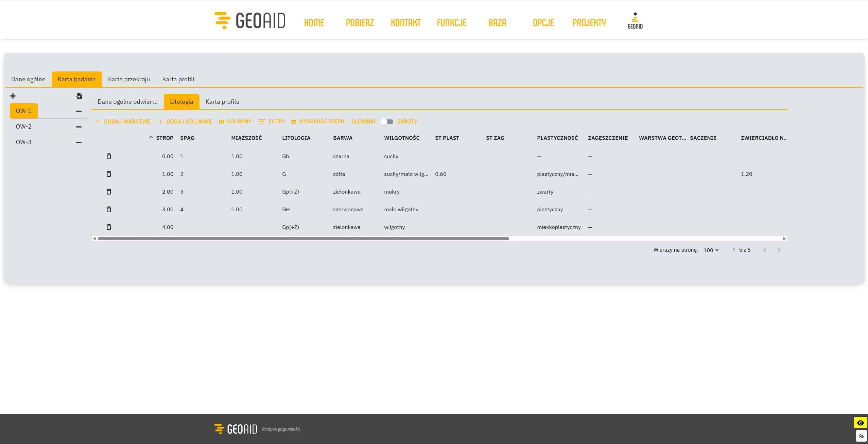The image size is (868, 444).
Task: Delete the layer row with strop 4.00
Action: click(109, 227)
